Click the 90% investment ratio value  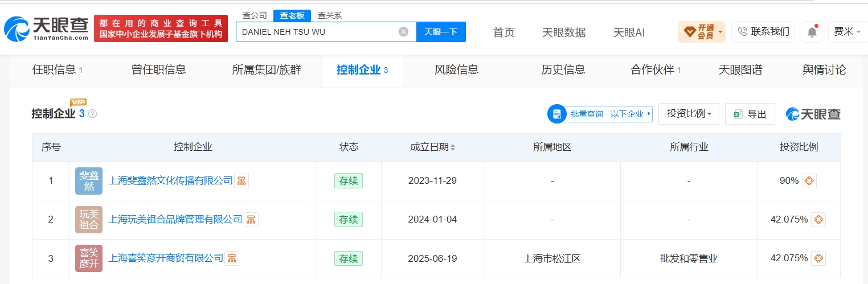click(x=789, y=181)
